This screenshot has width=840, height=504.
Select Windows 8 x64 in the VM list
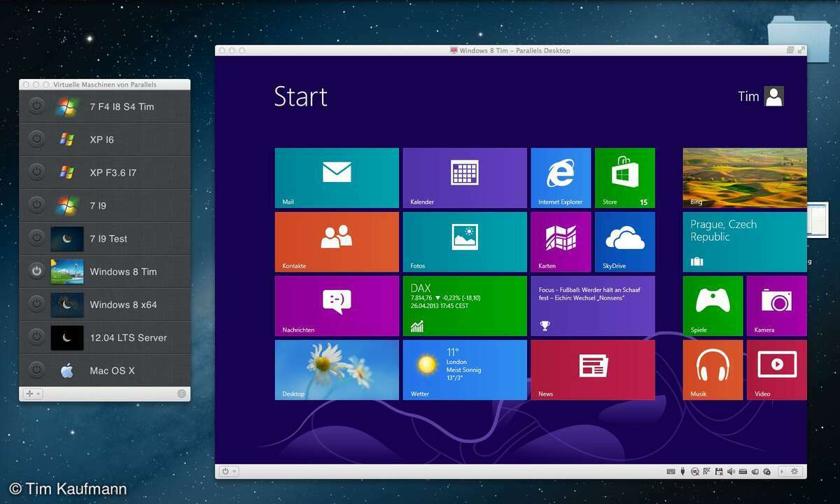tap(105, 304)
